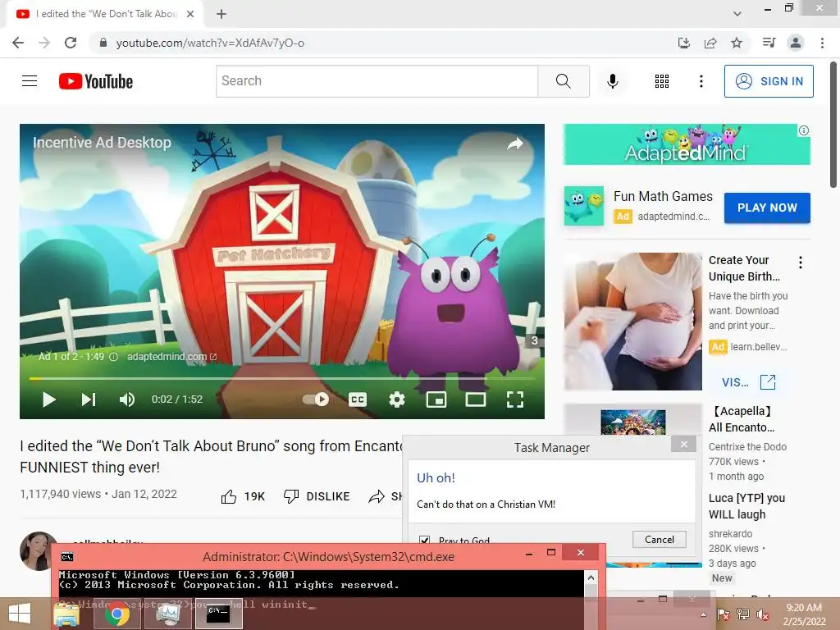Bookmark this tab star icon

[x=737, y=43]
